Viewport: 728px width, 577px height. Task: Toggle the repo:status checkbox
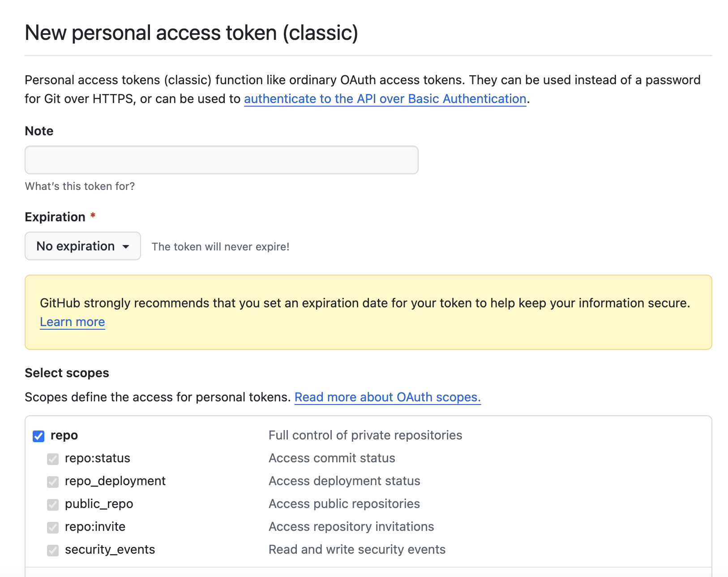[53, 459]
